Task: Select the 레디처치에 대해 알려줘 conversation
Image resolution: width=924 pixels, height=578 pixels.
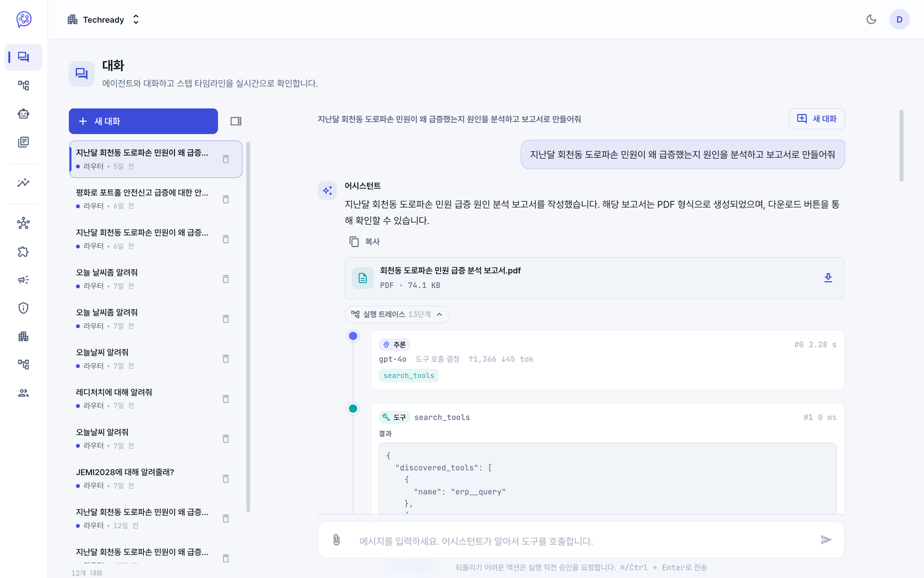Action: coord(155,399)
